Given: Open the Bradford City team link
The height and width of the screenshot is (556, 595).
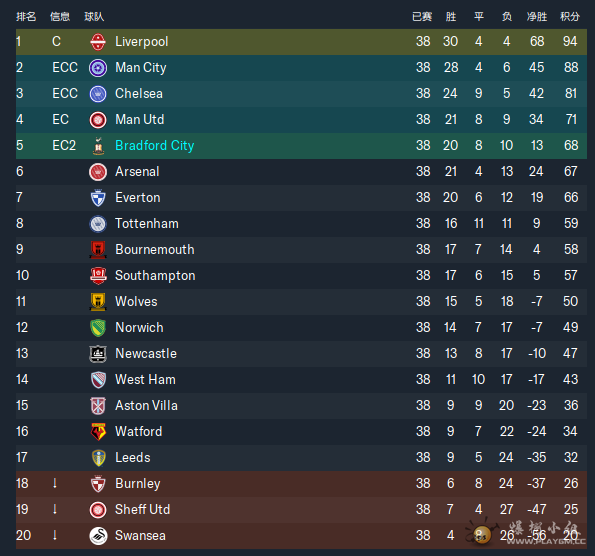Looking at the screenshot, I should 154,145.
